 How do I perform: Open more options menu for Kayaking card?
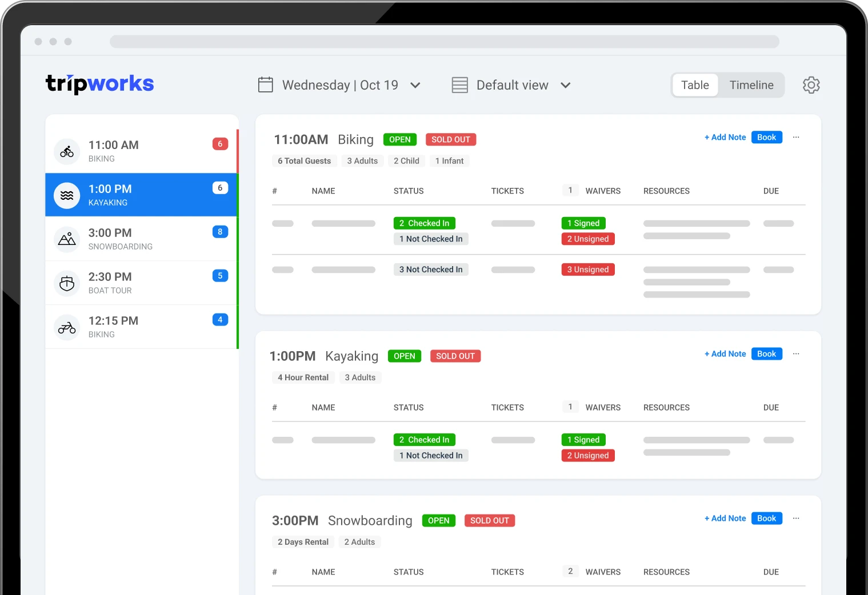[x=796, y=354]
